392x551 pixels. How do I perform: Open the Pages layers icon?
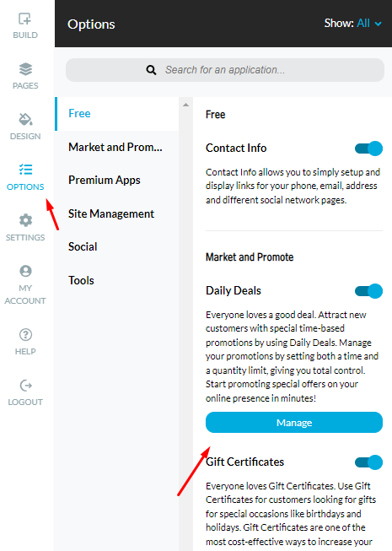click(25, 69)
